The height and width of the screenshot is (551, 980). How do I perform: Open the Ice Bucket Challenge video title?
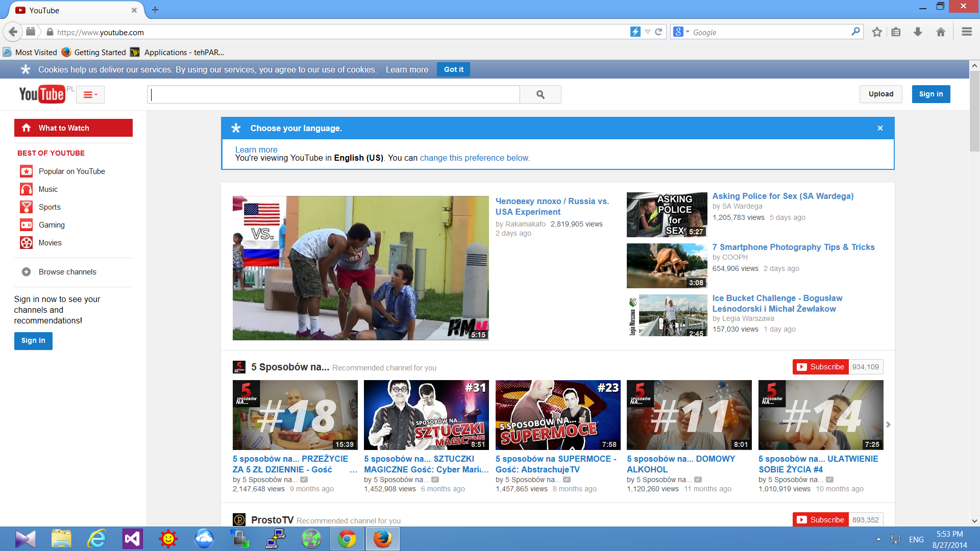(x=777, y=304)
